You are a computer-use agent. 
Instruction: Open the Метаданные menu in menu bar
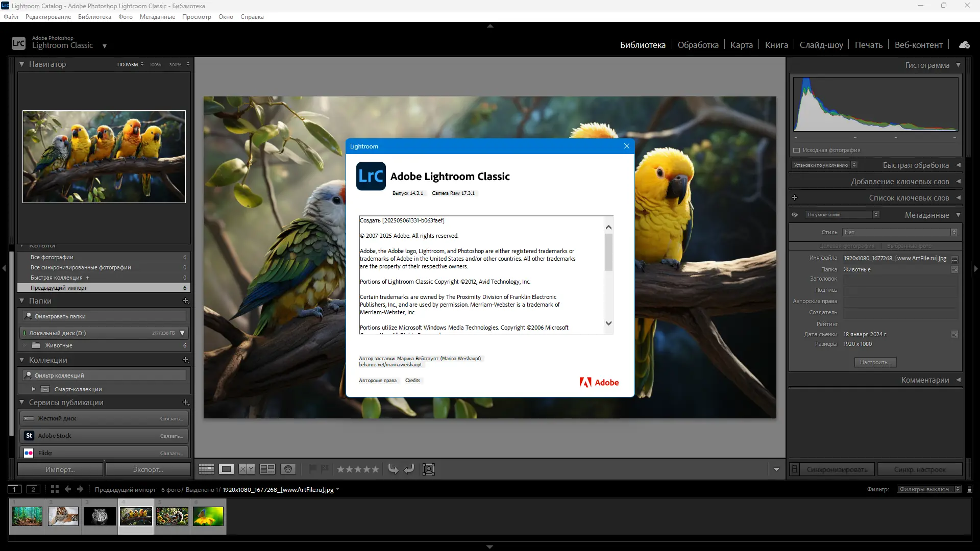[157, 17]
